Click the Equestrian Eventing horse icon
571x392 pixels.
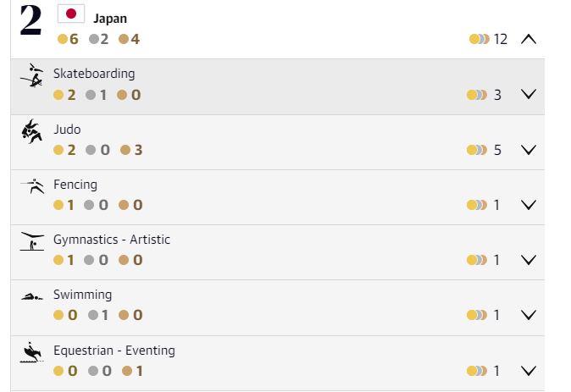coord(32,352)
